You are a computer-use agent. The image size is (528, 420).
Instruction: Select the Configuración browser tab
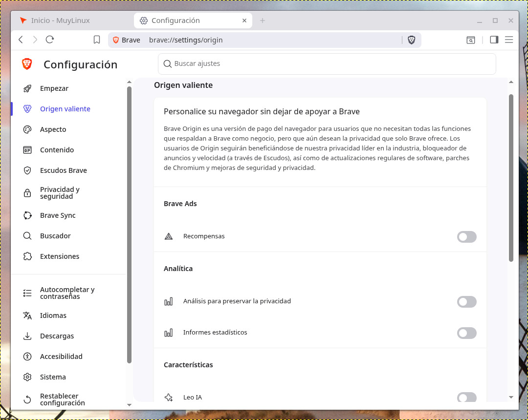pos(193,21)
